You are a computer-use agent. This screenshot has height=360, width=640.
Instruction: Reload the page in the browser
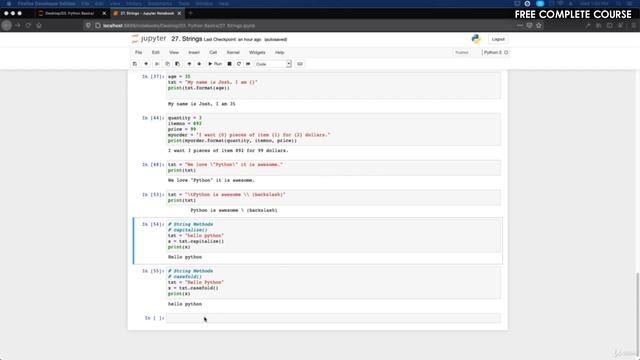tap(28, 25)
